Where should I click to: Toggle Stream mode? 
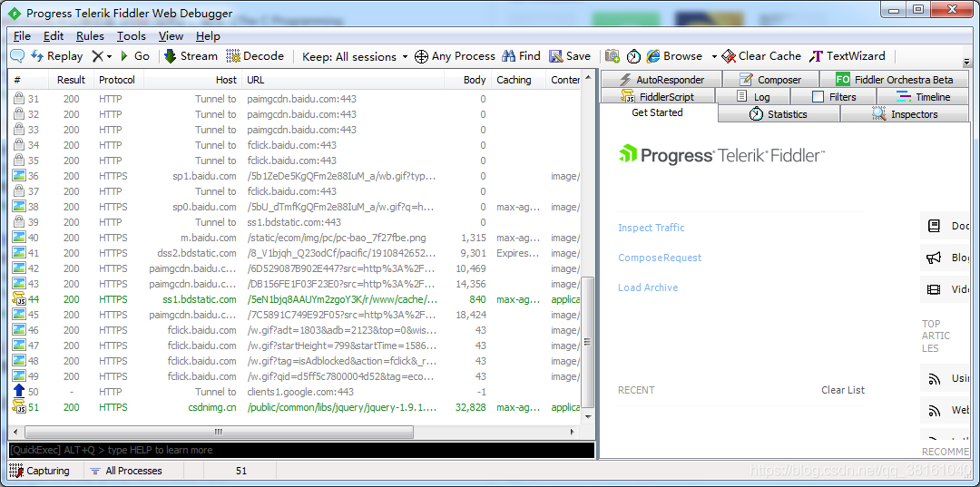191,56
